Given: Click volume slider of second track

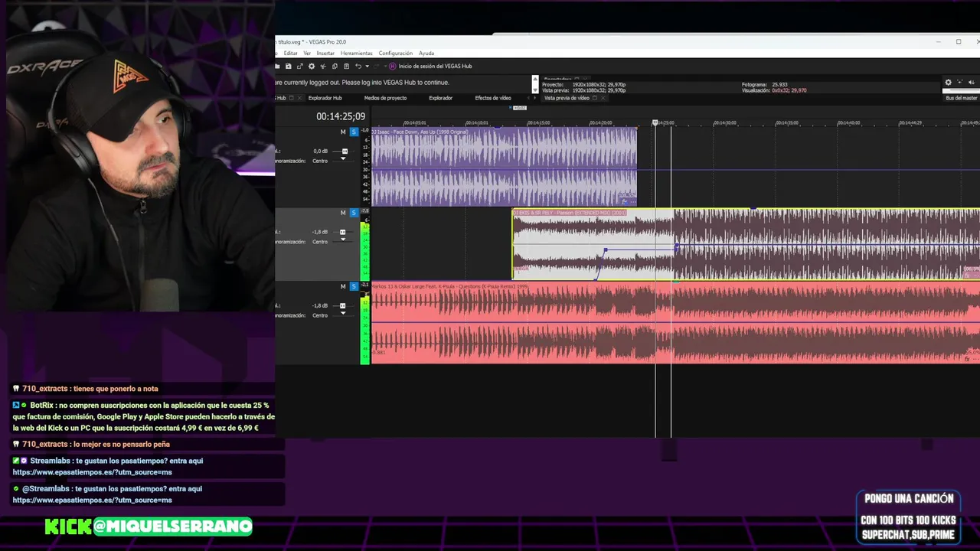Looking at the screenshot, I should 343,232.
